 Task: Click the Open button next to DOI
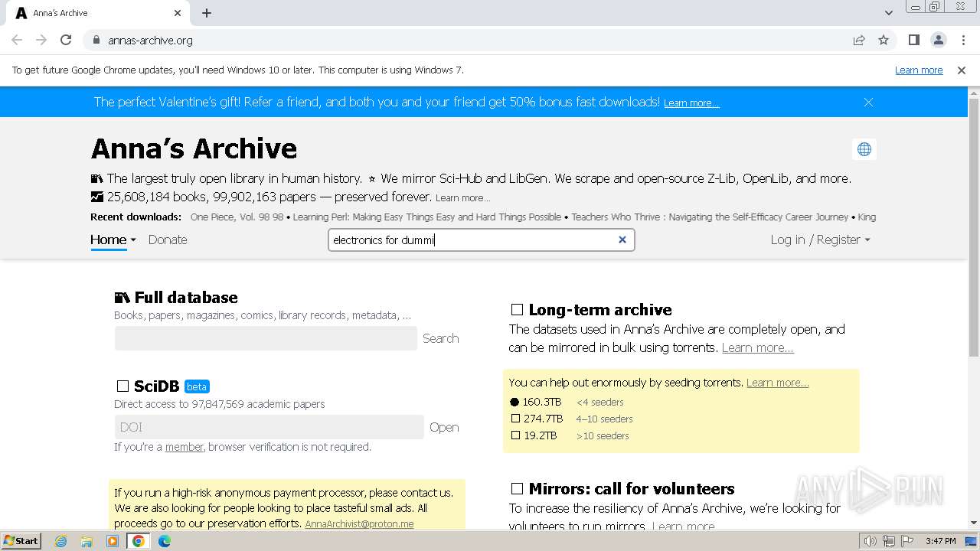click(444, 427)
